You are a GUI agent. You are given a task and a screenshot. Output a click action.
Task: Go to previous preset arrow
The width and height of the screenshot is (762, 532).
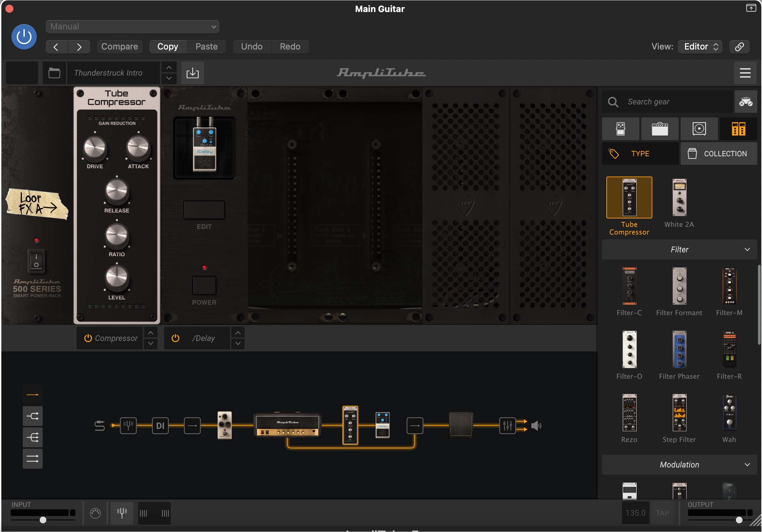click(x=56, y=47)
